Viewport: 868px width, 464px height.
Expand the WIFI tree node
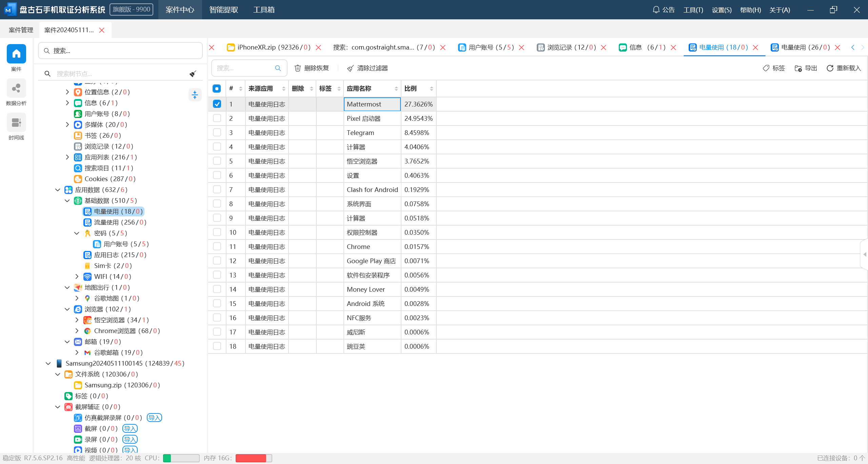pyautogui.click(x=77, y=276)
